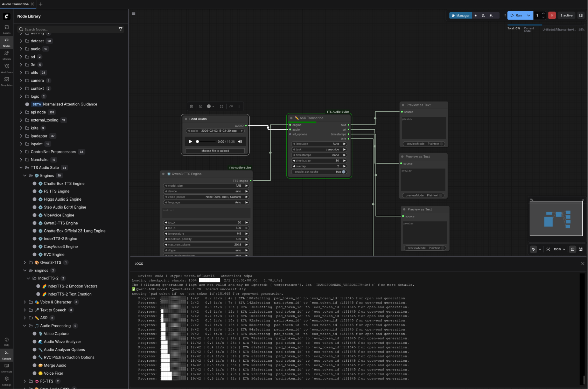Toggle enable_asr_cache switch
The image size is (588, 389).
pos(343,172)
